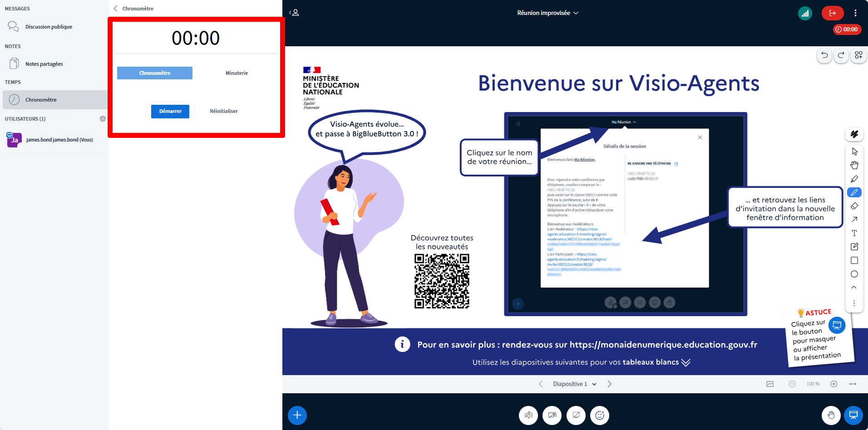Image resolution: width=868 pixels, height=430 pixels.
Task: Choose the Ellipse shape tool
Action: (854, 274)
